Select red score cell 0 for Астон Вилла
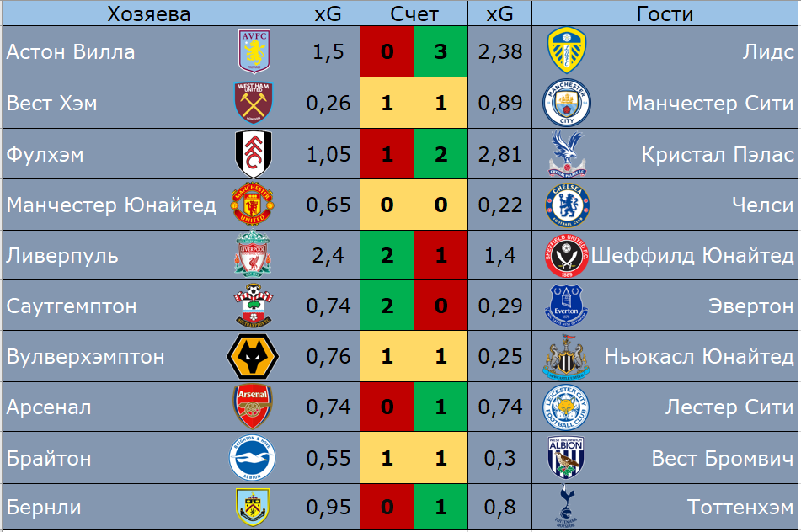This screenshot has height=532, width=801. click(387, 52)
